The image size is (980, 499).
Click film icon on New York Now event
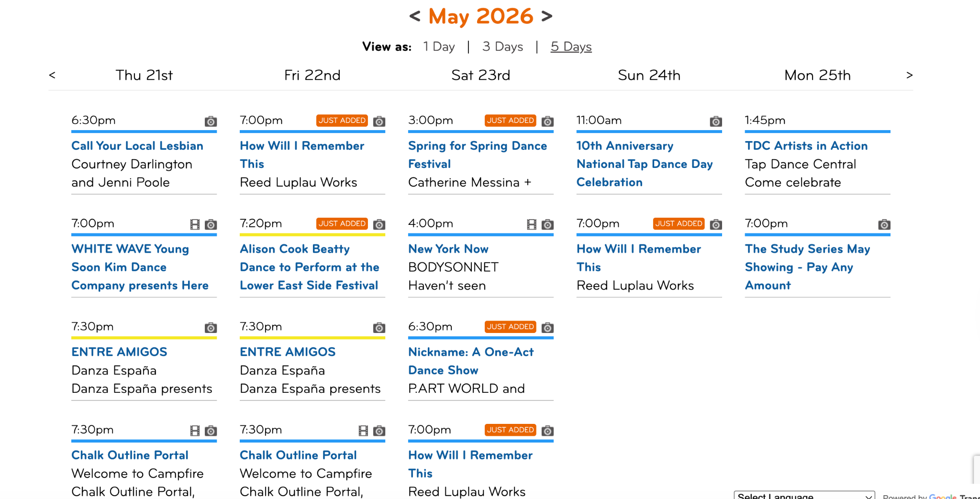click(532, 224)
